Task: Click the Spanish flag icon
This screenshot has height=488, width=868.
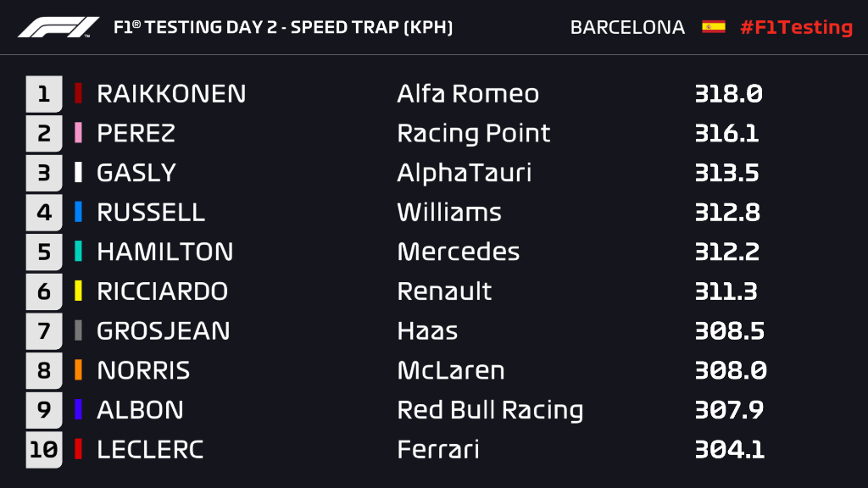Action: click(714, 26)
